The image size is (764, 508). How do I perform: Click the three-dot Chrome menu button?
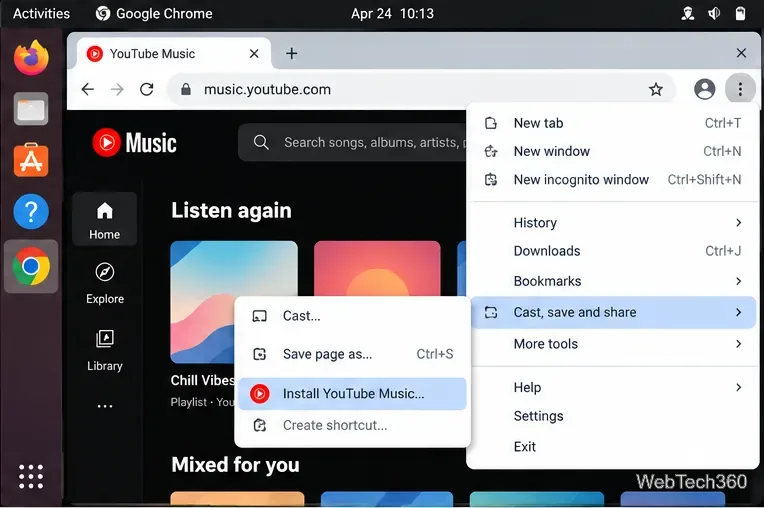tap(740, 89)
